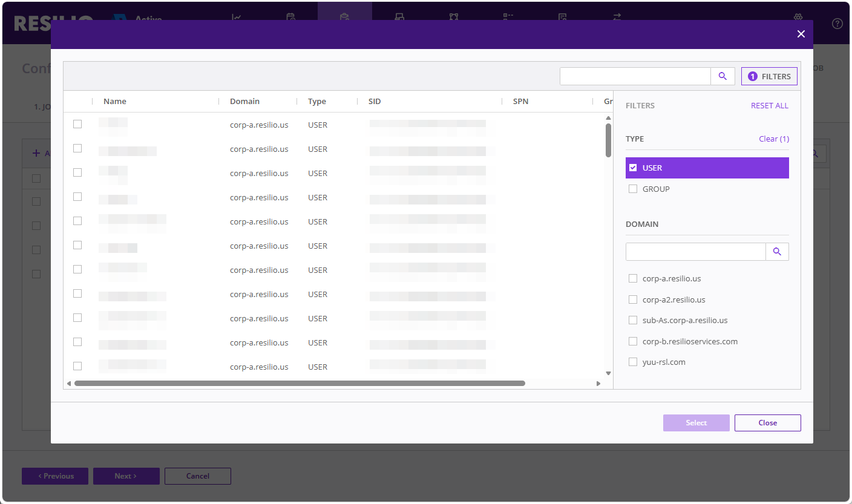Image resolution: width=852 pixels, height=504 pixels.
Task: Click the left arrow of the horizontal scrollbar
Action: [x=68, y=383]
